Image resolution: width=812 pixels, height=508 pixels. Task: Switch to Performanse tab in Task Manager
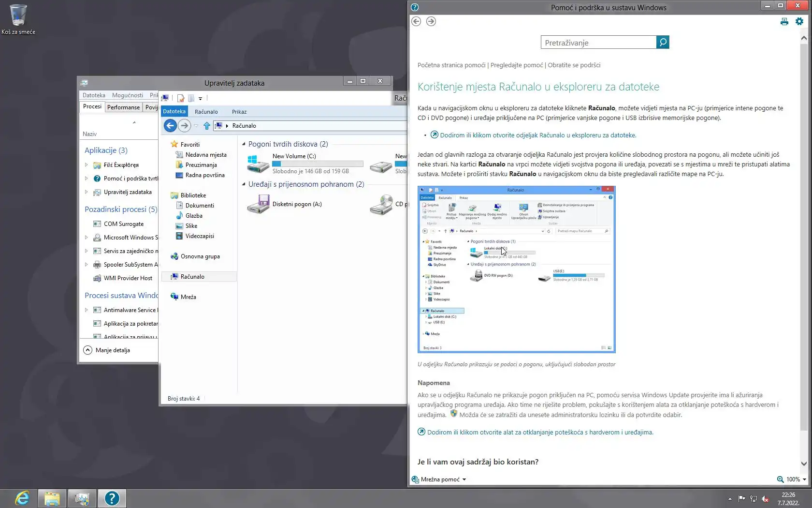[123, 107]
